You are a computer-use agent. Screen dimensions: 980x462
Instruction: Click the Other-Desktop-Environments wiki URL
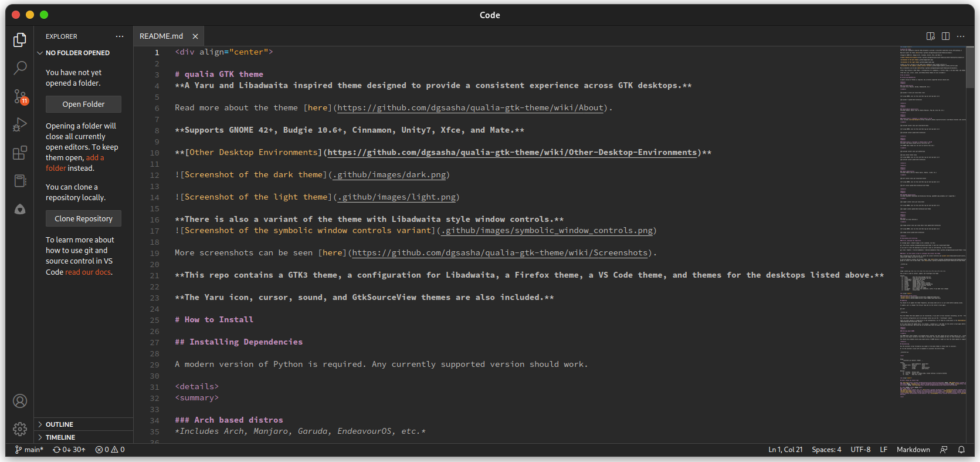512,153
